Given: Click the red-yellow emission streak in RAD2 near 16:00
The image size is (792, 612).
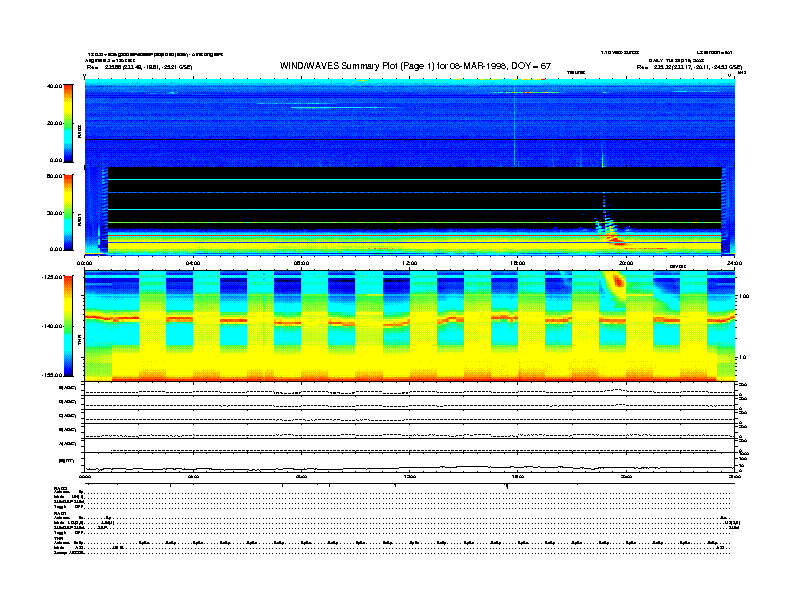Looking at the screenshot, I should coord(525,92).
